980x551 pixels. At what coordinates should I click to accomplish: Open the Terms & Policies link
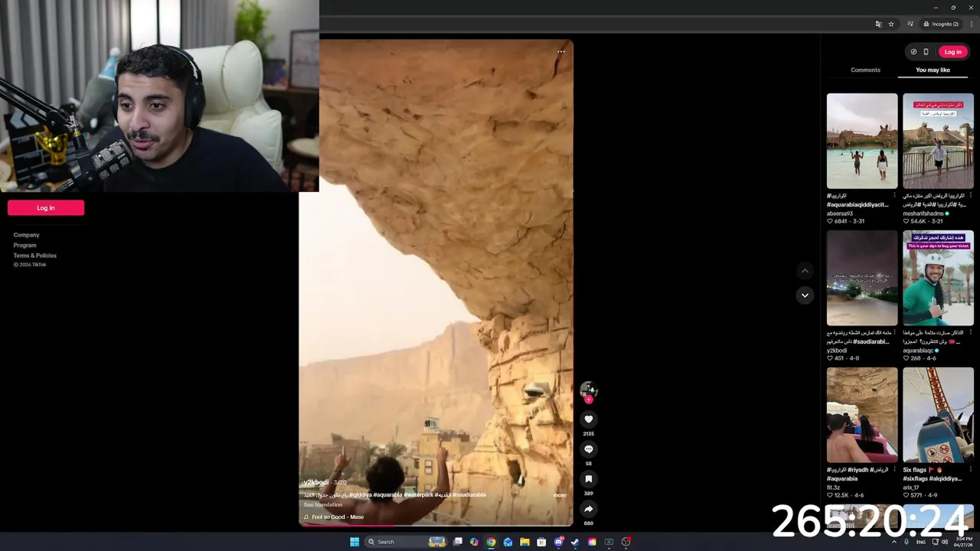tap(34, 255)
